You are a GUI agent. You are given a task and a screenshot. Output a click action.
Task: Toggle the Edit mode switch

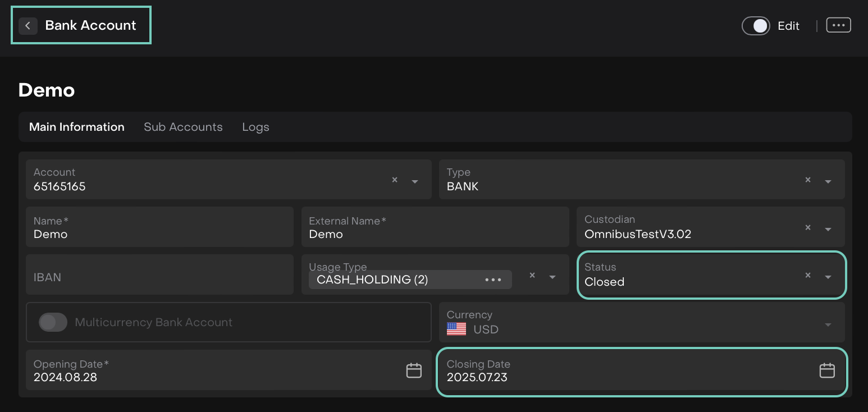[756, 26]
